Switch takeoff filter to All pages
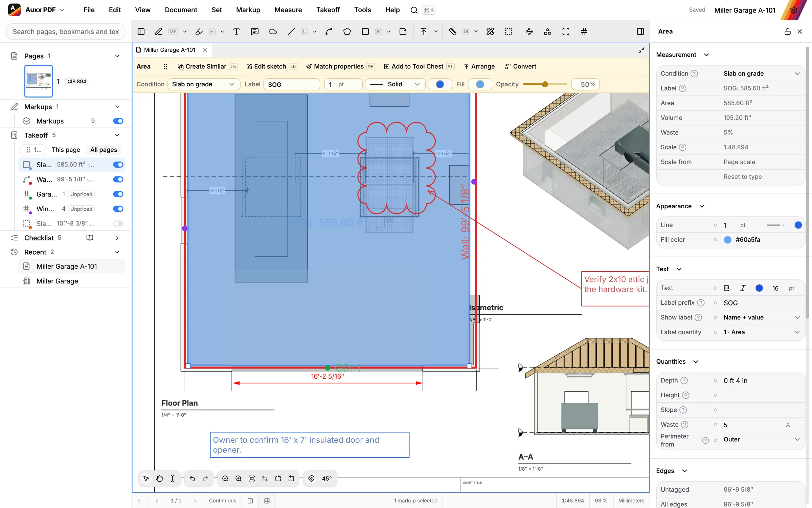Viewport: 812px width, 508px height. [x=104, y=150]
